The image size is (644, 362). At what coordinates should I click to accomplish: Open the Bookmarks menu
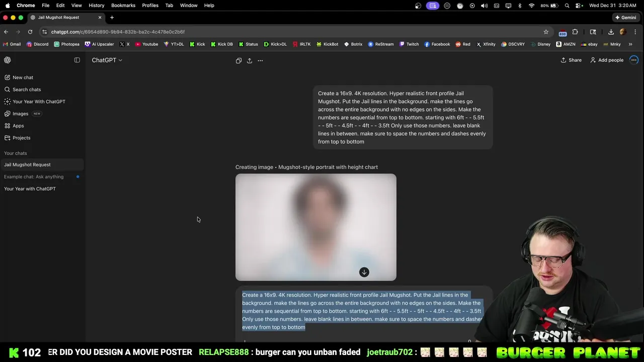(123, 6)
